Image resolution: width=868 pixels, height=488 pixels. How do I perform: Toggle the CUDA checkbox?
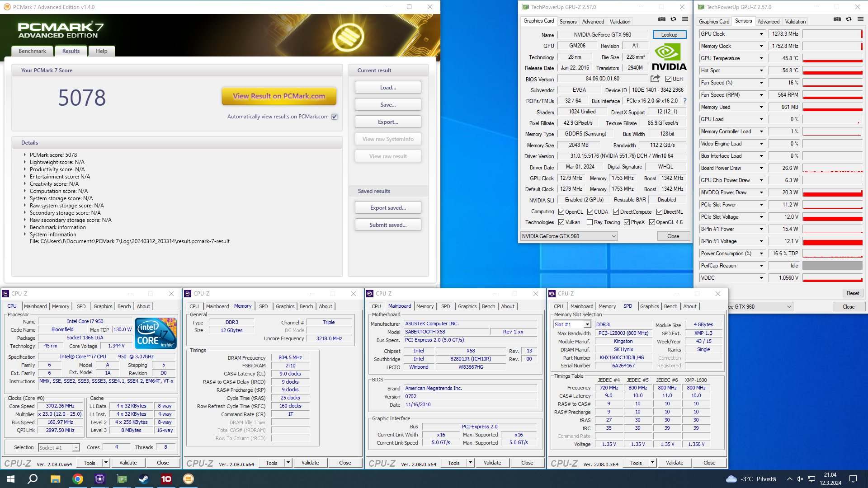[x=590, y=212]
